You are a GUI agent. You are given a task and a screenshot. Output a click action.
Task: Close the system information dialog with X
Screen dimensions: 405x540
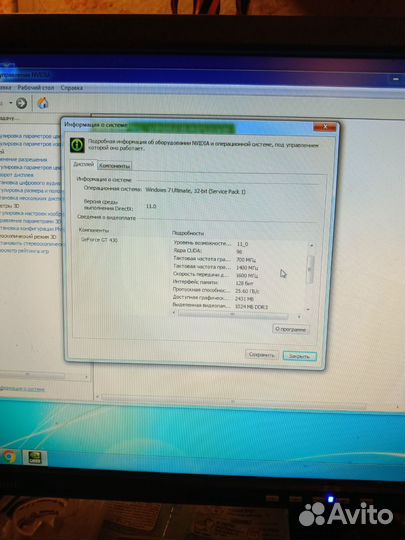(325, 127)
